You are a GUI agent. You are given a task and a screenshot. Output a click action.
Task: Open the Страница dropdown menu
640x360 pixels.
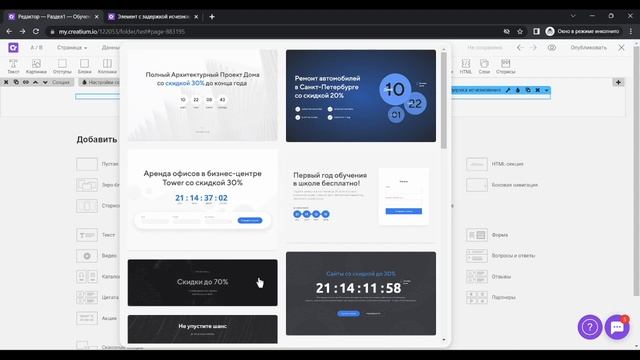click(72, 48)
